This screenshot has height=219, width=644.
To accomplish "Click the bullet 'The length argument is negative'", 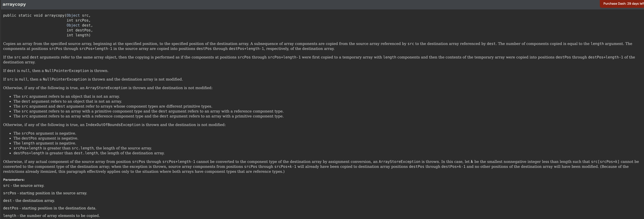I will pyautogui.click(x=45, y=143).
